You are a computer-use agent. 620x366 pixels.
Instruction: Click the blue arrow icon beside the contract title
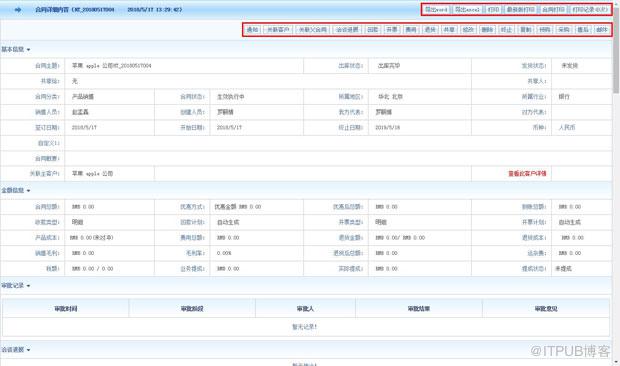coord(18,9)
